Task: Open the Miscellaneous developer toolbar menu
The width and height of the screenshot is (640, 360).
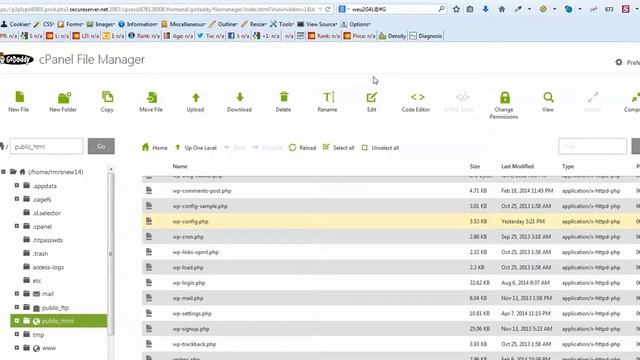Action: tap(184, 24)
